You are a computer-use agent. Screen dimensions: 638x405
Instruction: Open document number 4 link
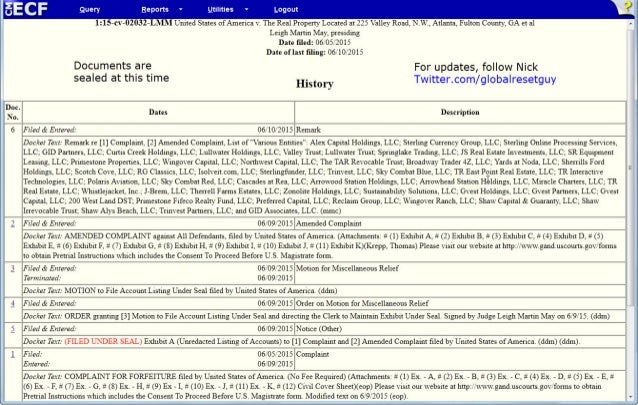click(13, 303)
